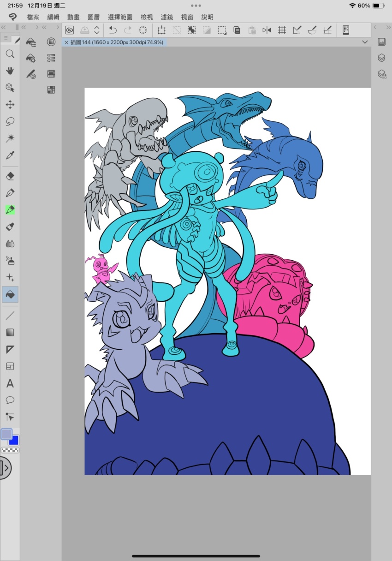
Task: Toggle Snap to Ruler
Action: coord(297,30)
